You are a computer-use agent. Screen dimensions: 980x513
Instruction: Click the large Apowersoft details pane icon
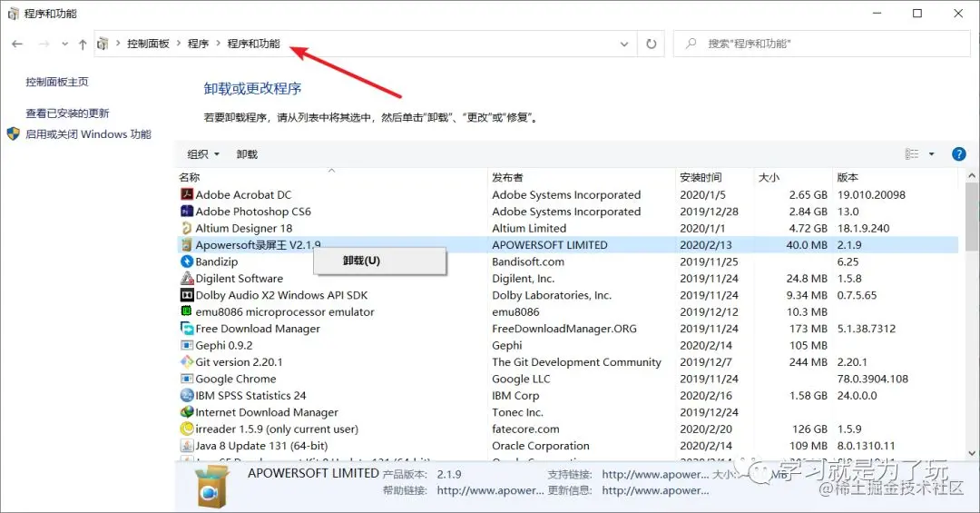[x=211, y=486]
